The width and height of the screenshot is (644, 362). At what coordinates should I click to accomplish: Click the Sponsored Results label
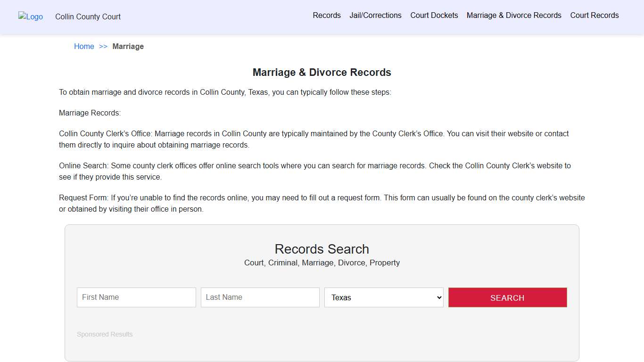pos(105,334)
